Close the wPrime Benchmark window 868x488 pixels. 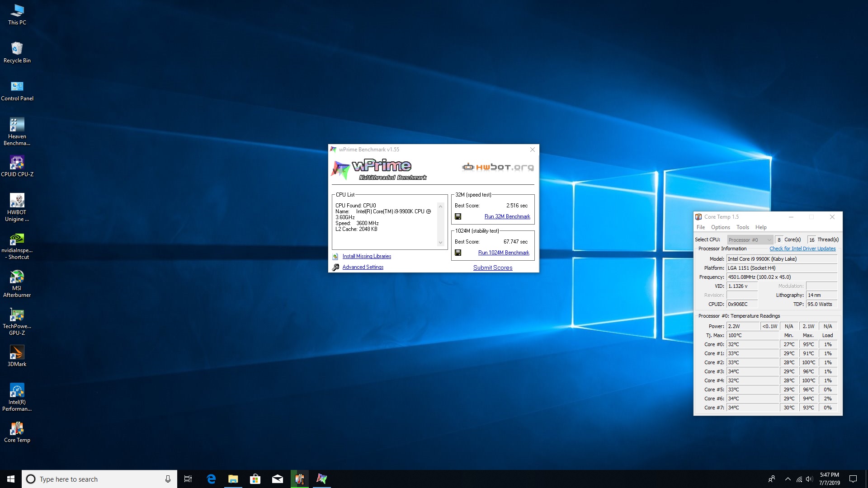[x=533, y=150]
